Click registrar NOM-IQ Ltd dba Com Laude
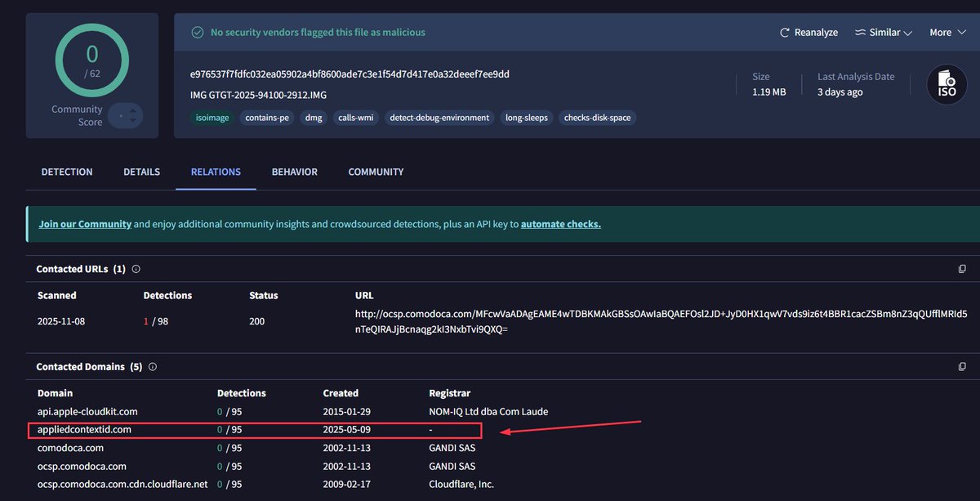980x501 pixels. 488,411
